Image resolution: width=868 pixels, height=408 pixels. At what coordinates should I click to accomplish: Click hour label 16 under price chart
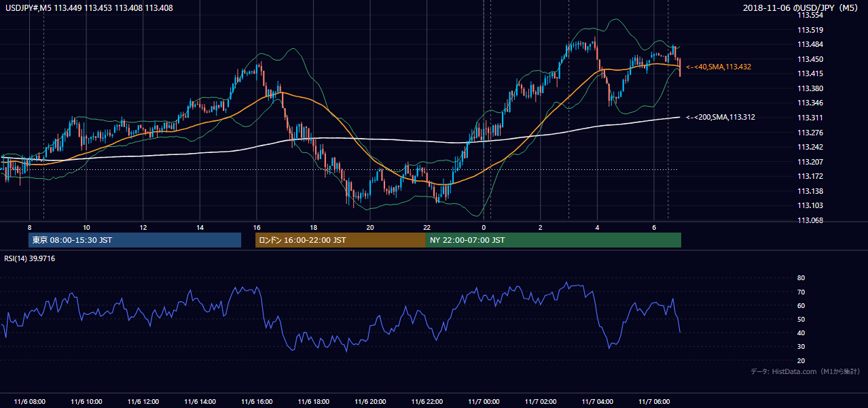coord(257,226)
